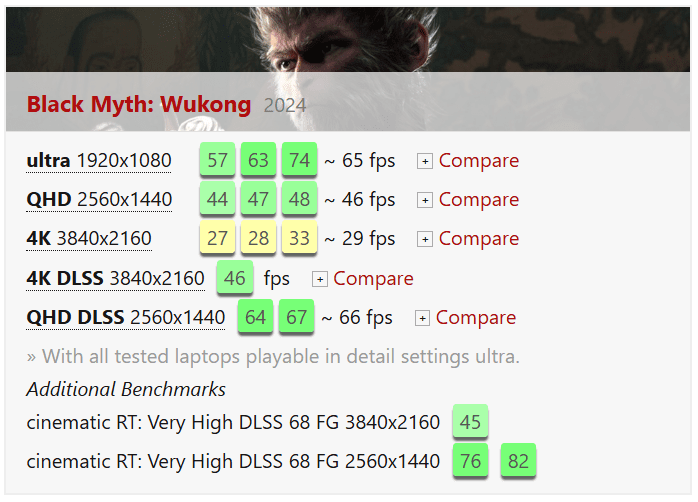Select the 57 fps value box

pyautogui.click(x=217, y=160)
